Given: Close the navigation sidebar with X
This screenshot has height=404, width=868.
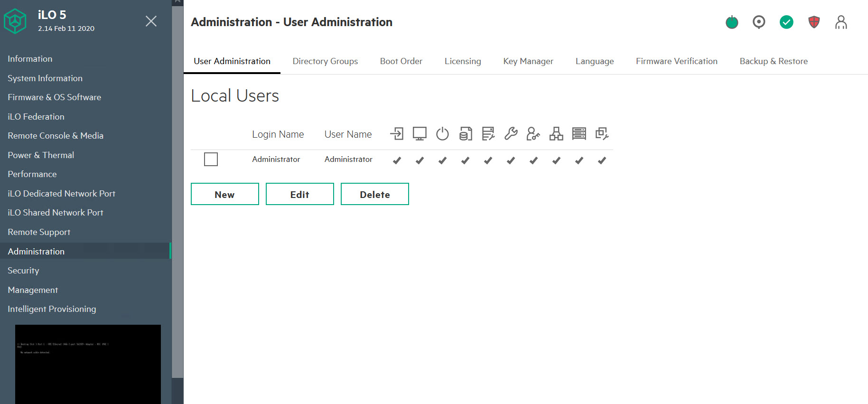Looking at the screenshot, I should tap(151, 21).
